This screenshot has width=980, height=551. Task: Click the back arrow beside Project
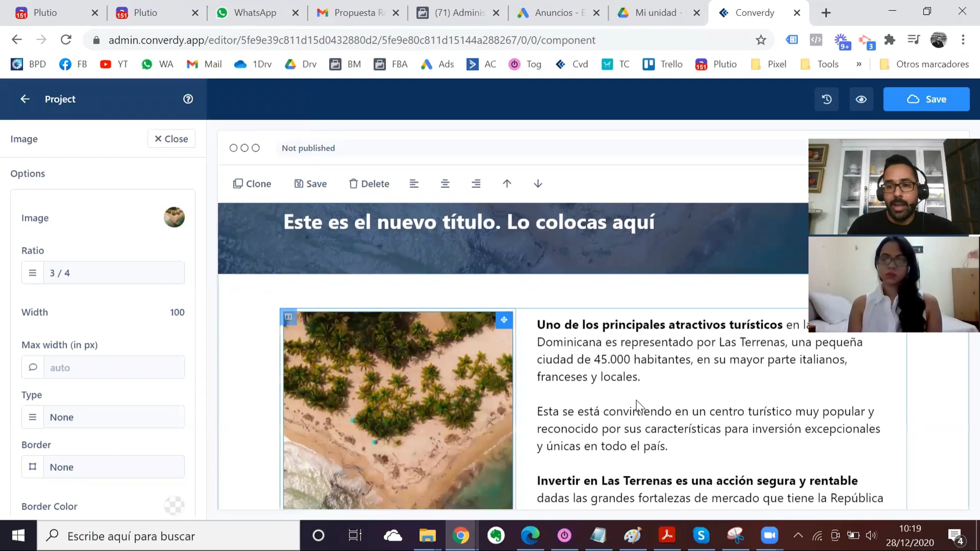click(25, 99)
